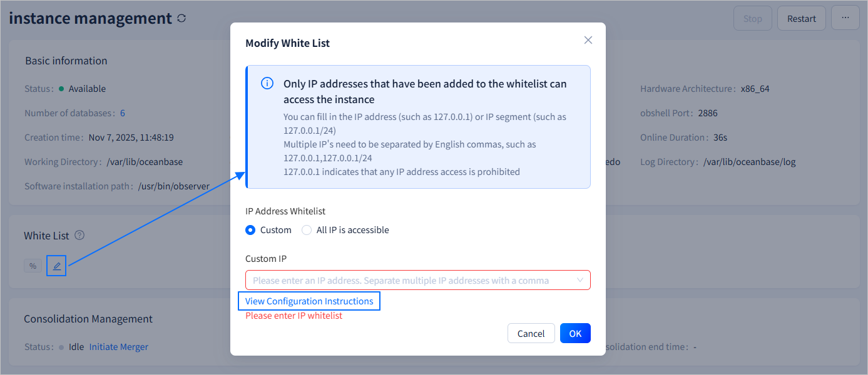Open View Configuration Instructions

click(309, 301)
